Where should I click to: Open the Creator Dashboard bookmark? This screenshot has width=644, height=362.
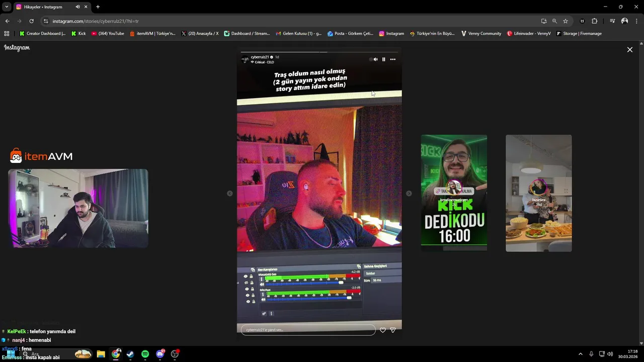coord(42,34)
